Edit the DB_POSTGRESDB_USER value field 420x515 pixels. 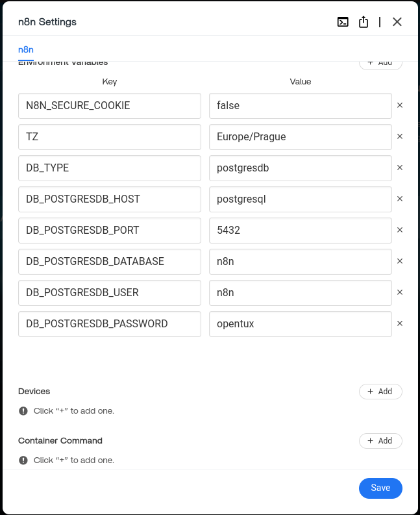click(x=301, y=293)
